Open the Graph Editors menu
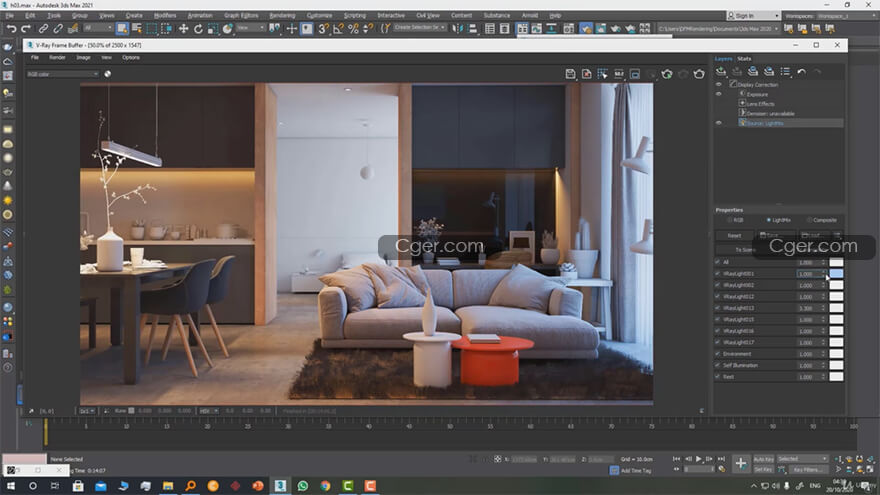This screenshot has height=495, width=880. coord(241,16)
